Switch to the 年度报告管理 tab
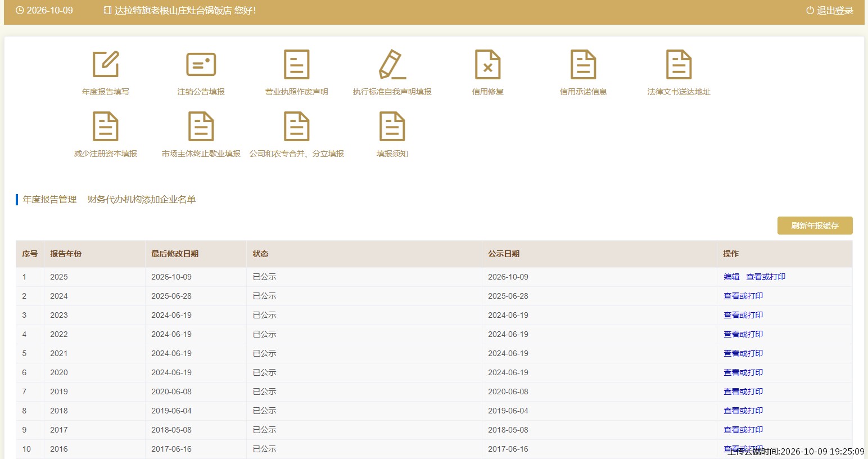The width and height of the screenshot is (868, 459). coord(49,200)
